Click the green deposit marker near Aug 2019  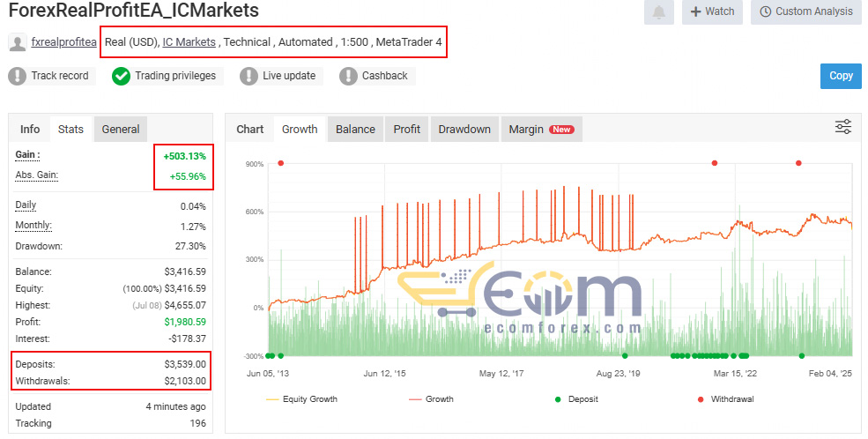tap(625, 356)
